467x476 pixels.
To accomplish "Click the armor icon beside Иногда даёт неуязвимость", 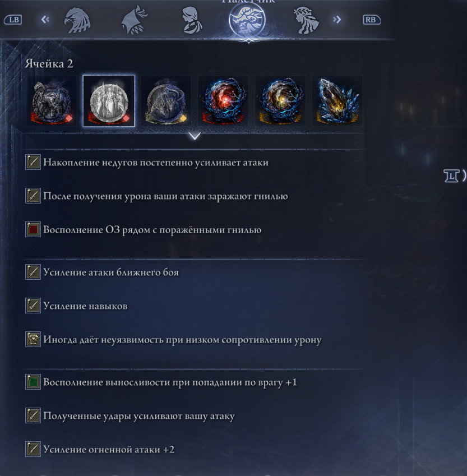I will (x=33, y=339).
